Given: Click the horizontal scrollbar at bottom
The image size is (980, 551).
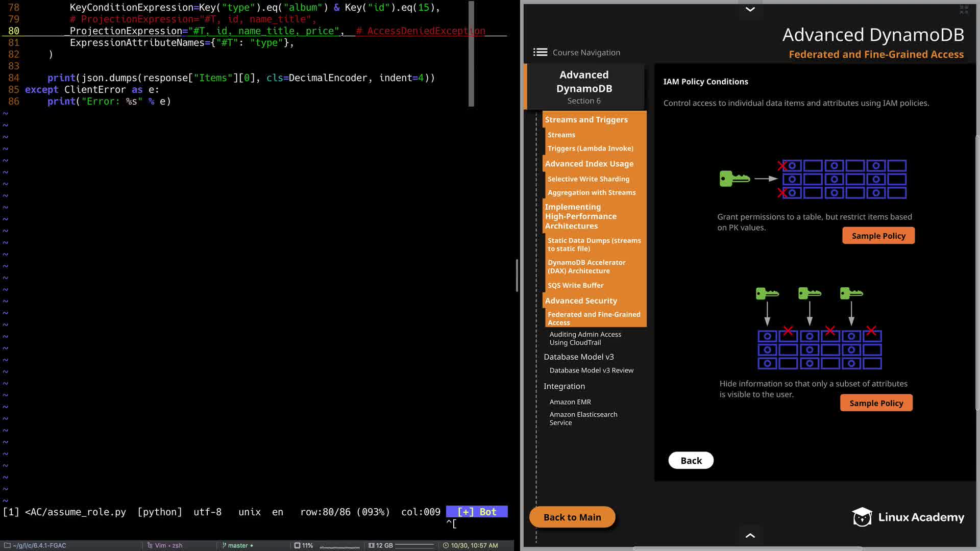Looking at the screenshot, I should 747,548.
